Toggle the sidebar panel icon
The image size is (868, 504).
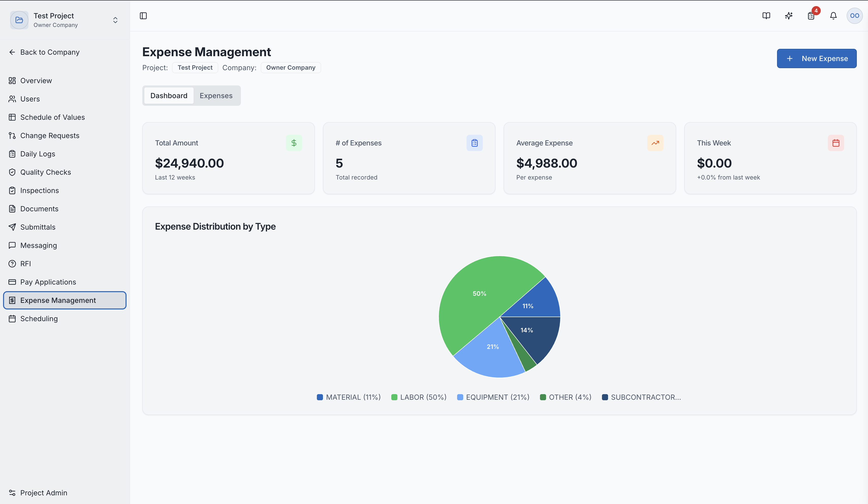click(143, 16)
